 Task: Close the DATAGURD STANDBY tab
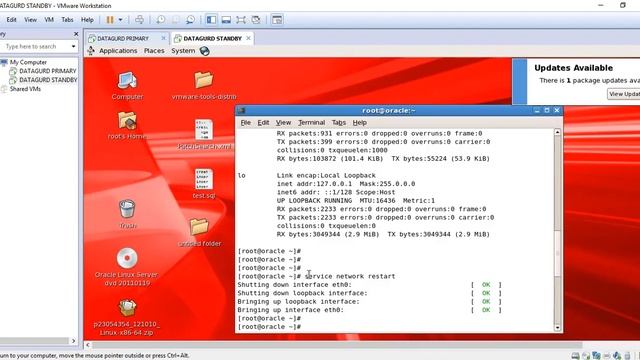coord(249,38)
